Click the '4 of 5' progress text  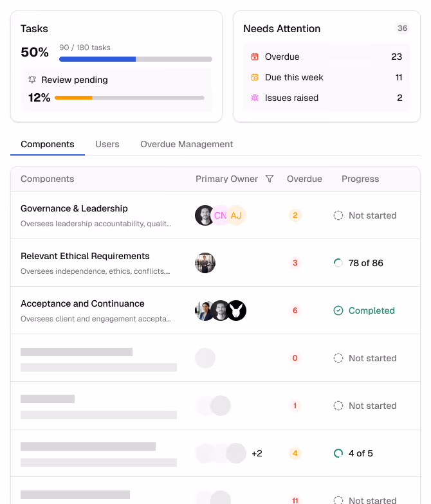(x=360, y=453)
